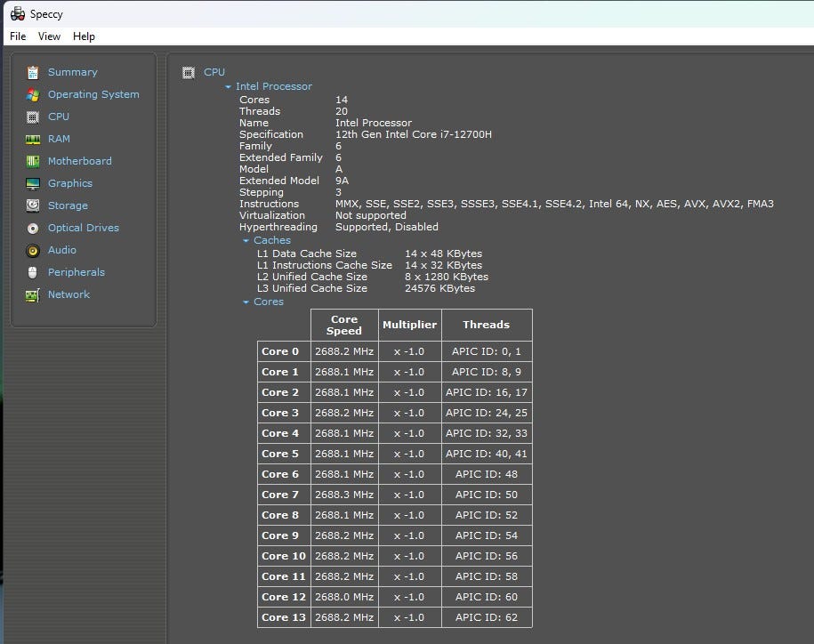Collapse the Caches section

246,241
